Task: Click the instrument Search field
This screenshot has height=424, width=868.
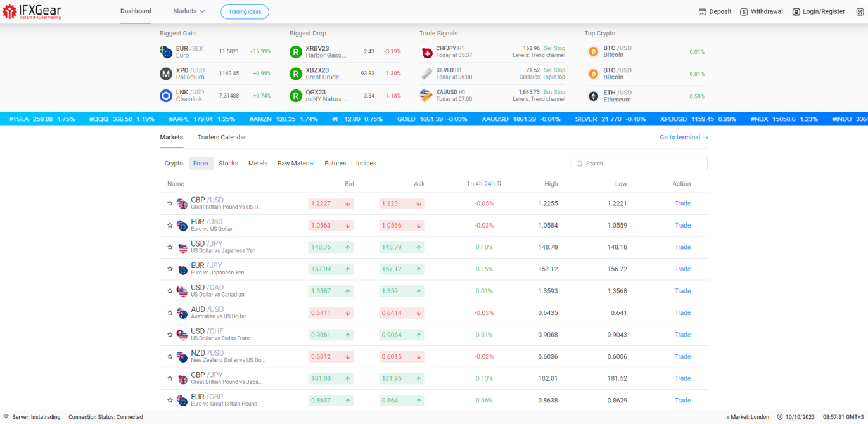Action: point(639,164)
